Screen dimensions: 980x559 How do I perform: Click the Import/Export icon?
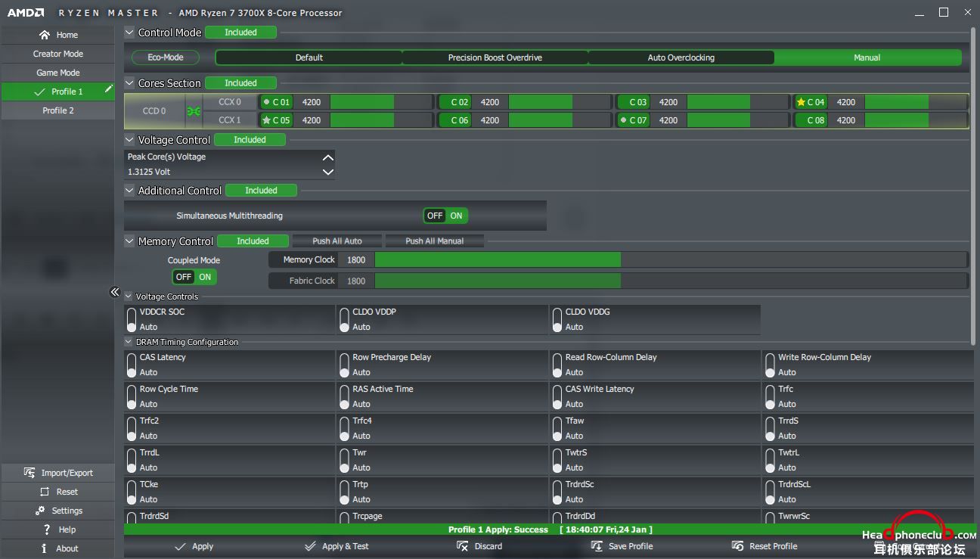coord(29,473)
